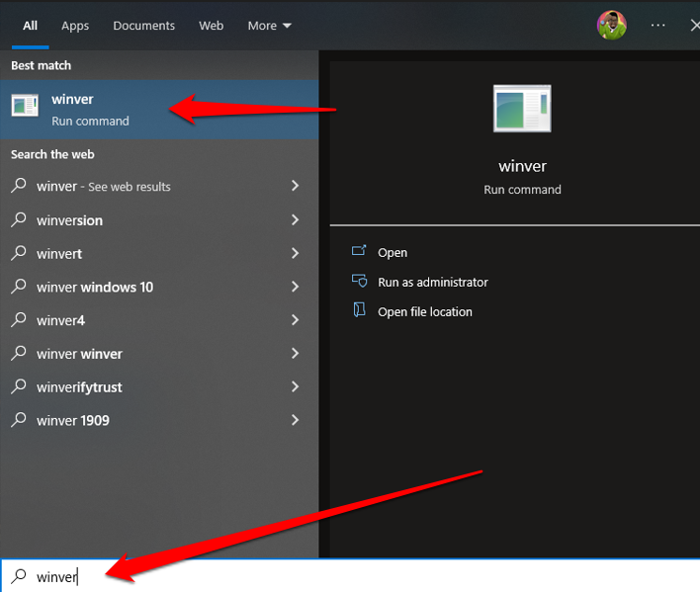
Task: Switch to the All tab
Action: [x=30, y=26]
